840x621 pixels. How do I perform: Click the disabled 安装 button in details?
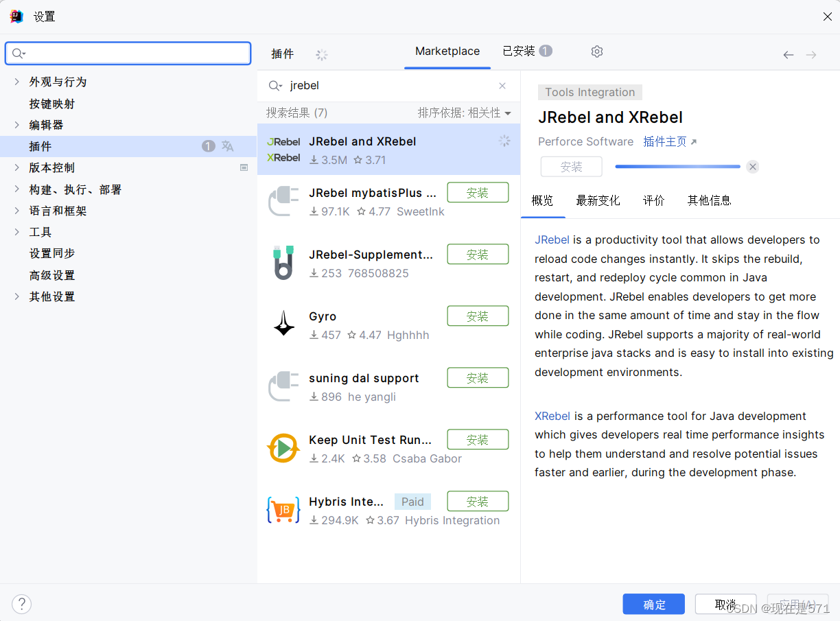click(571, 167)
